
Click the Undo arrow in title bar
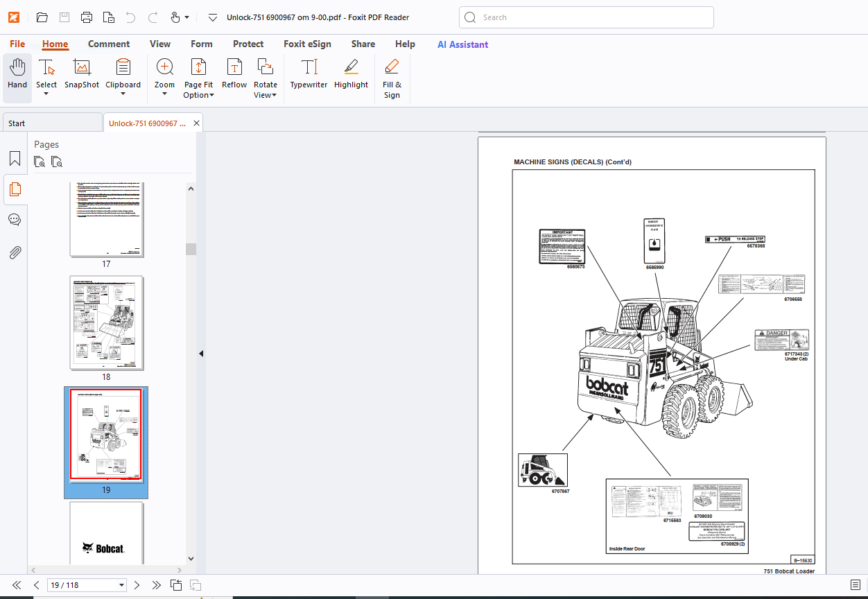130,17
